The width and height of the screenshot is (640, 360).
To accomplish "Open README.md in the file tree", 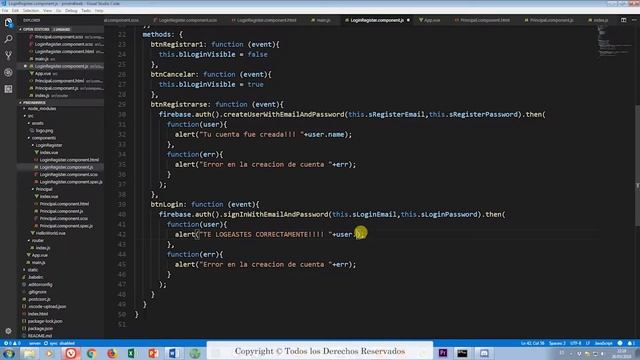I will tap(39, 336).
